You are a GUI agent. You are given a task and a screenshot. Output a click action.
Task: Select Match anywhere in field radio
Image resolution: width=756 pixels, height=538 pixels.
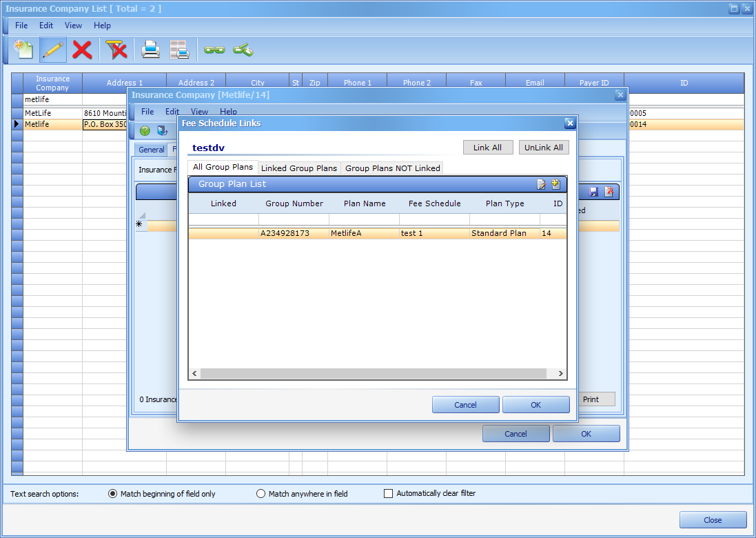(260, 494)
